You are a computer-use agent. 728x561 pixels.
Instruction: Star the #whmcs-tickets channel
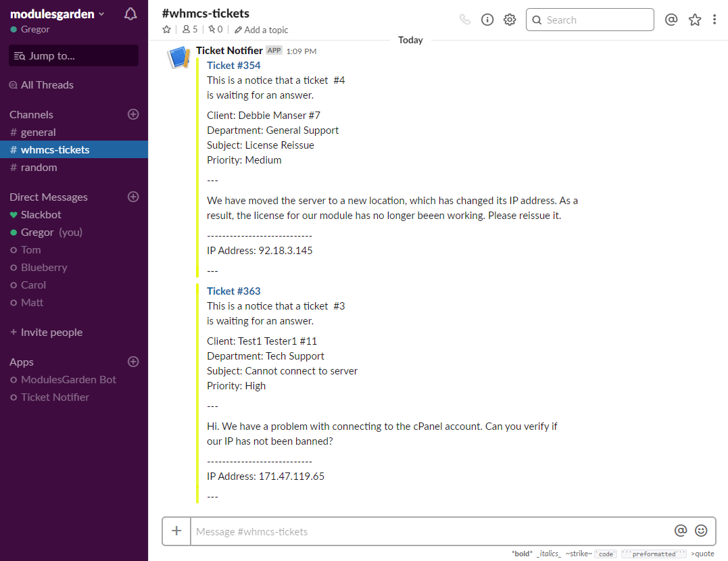point(167,30)
